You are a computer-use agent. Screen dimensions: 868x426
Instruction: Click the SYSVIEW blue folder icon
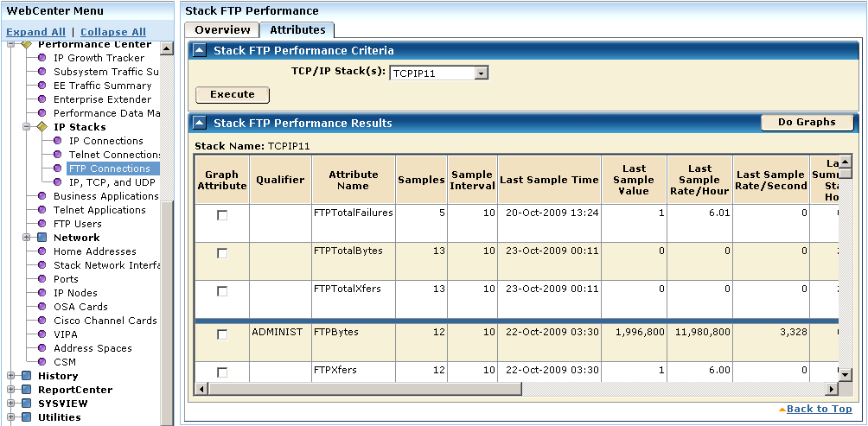coord(27,404)
